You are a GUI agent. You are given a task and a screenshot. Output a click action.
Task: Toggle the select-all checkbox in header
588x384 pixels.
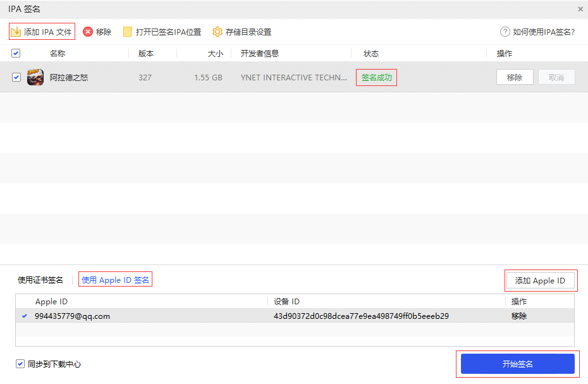point(16,53)
